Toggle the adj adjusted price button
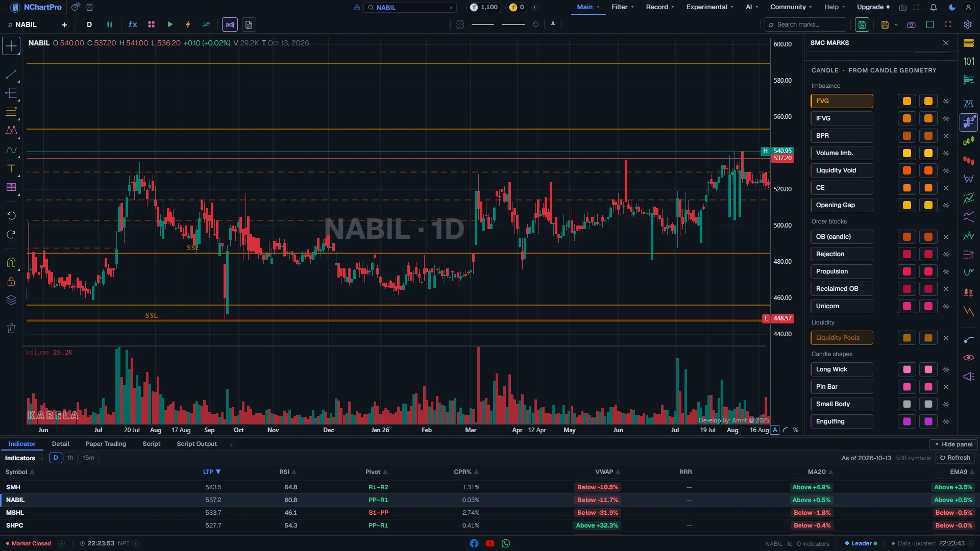The width and height of the screenshot is (980, 551). [230, 24]
